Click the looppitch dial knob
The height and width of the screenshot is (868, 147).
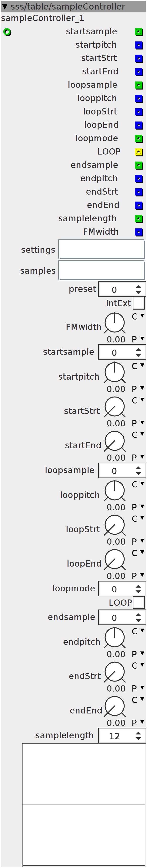pyautogui.click(x=115, y=490)
